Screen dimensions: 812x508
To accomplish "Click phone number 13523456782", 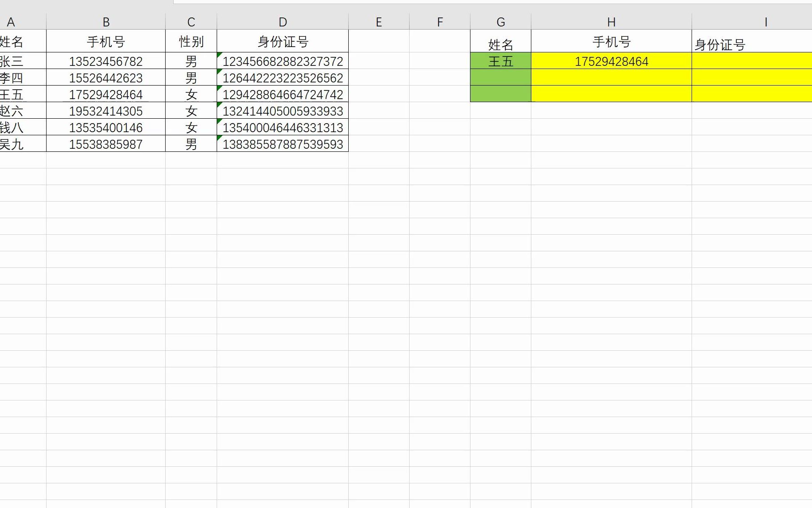I will [x=106, y=61].
